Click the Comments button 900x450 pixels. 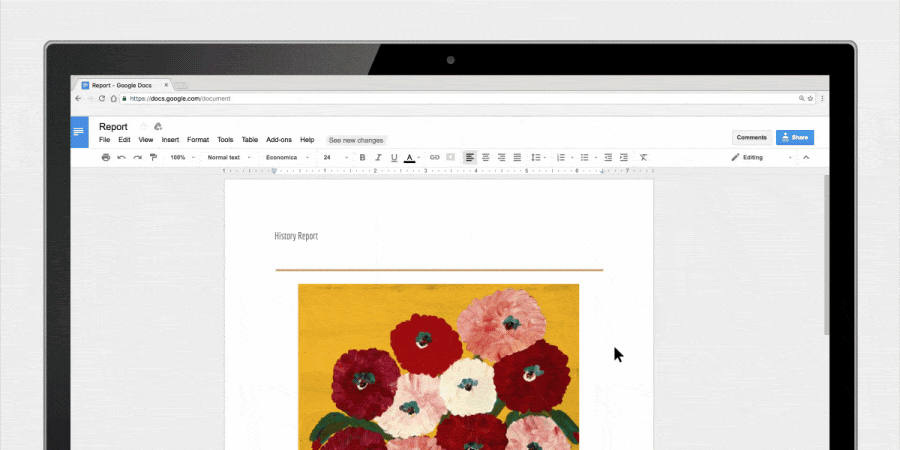(x=751, y=137)
